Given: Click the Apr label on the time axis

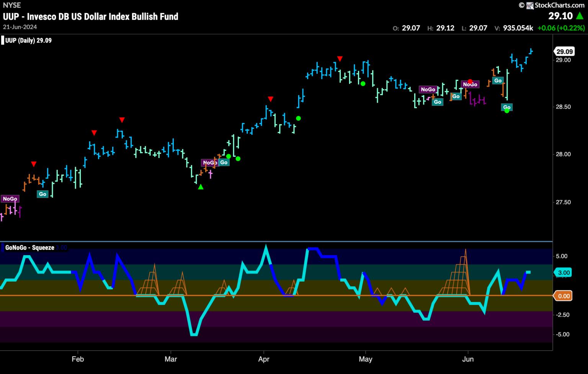Looking at the screenshot, I should click(x=264, y=359).
